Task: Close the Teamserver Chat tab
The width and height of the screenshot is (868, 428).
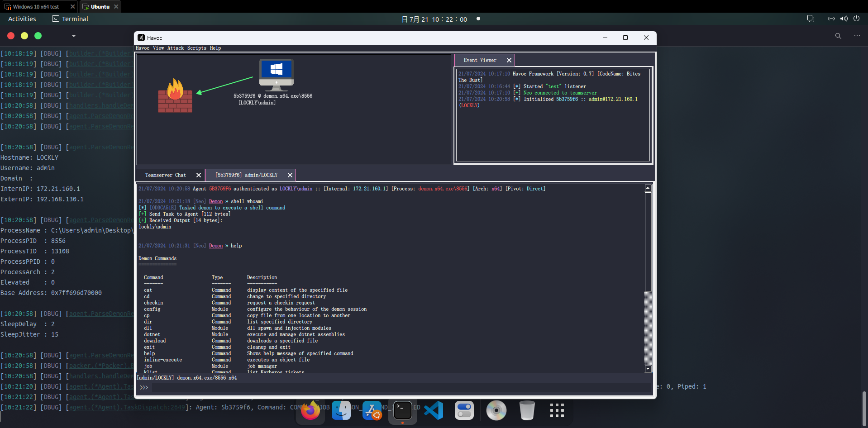Action: [199, 175]
